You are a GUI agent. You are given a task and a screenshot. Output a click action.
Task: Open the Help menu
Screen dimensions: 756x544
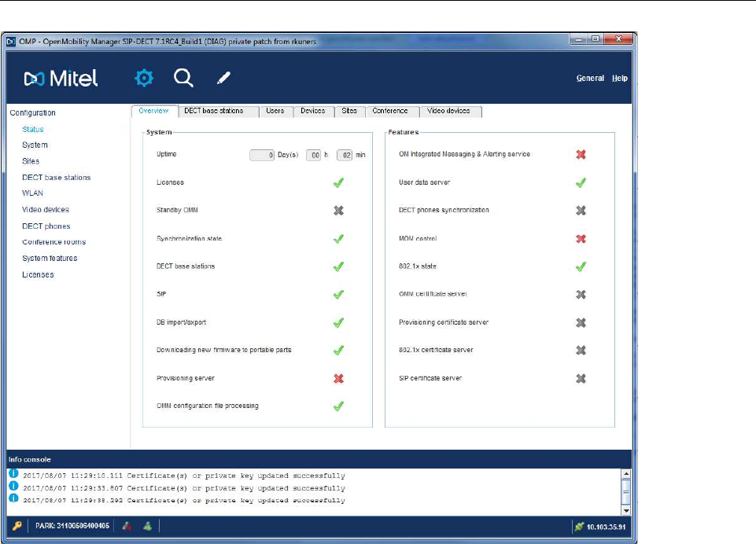(x=620, y=78)
